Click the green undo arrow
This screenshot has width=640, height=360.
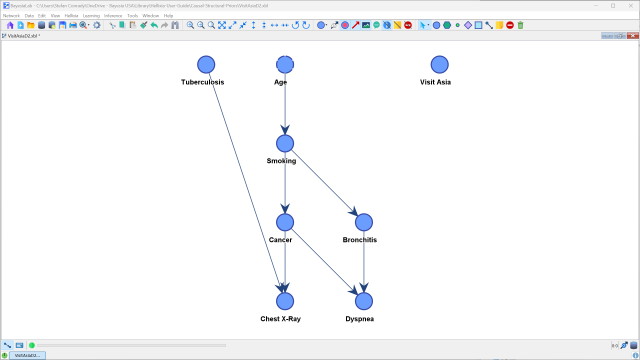(154, 25)
